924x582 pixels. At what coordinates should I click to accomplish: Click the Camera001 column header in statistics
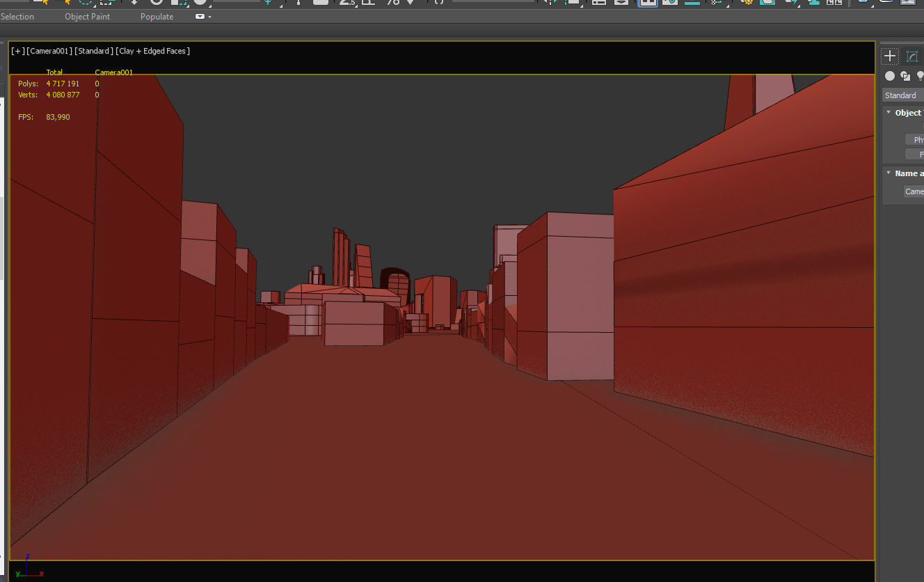pyautogui.click(x=114, y=72)
